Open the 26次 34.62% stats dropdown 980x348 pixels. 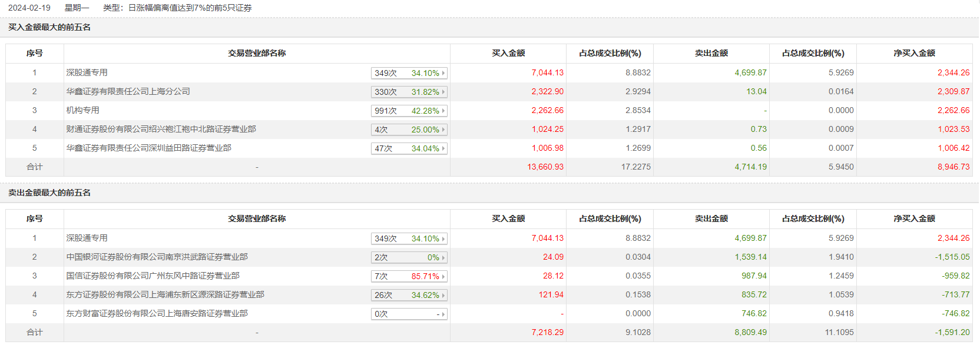point(409,295)
